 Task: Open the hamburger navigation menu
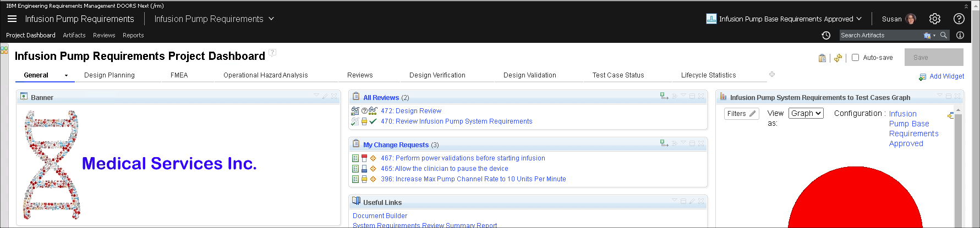[x=12, y=19]
